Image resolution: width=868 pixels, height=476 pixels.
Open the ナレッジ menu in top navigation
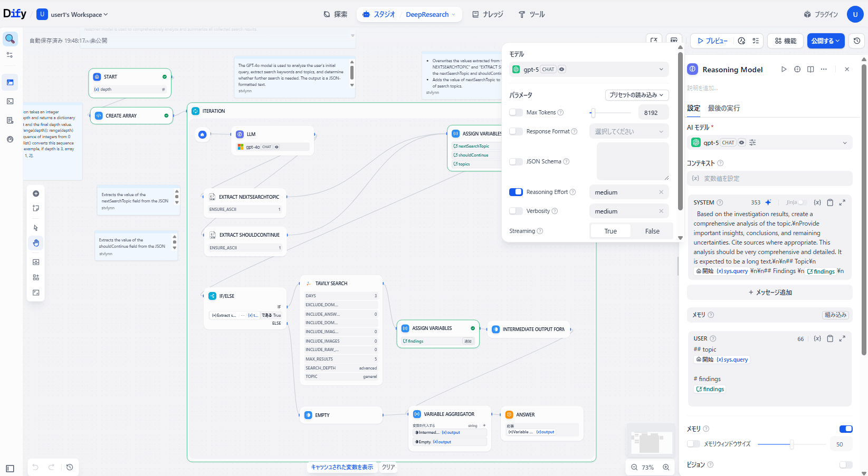point(488,14)
